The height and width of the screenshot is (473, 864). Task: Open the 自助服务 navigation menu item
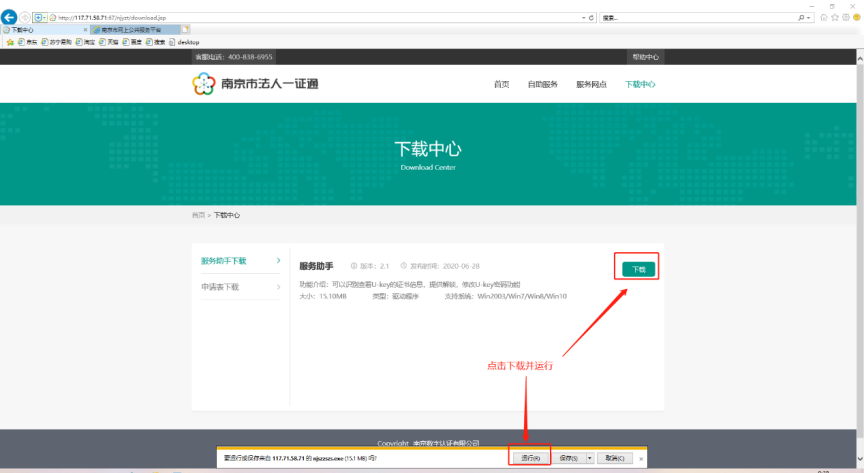click(543, 85)
